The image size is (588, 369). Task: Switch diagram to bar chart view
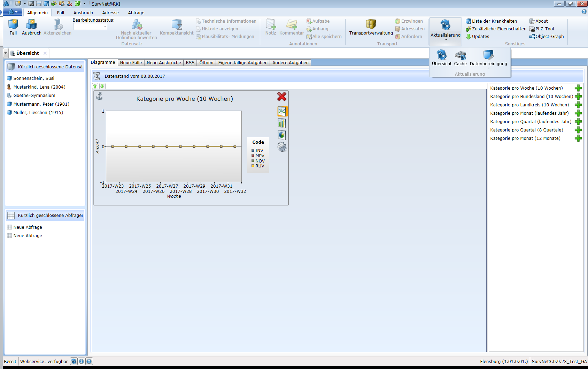click(x=282, y=123)
